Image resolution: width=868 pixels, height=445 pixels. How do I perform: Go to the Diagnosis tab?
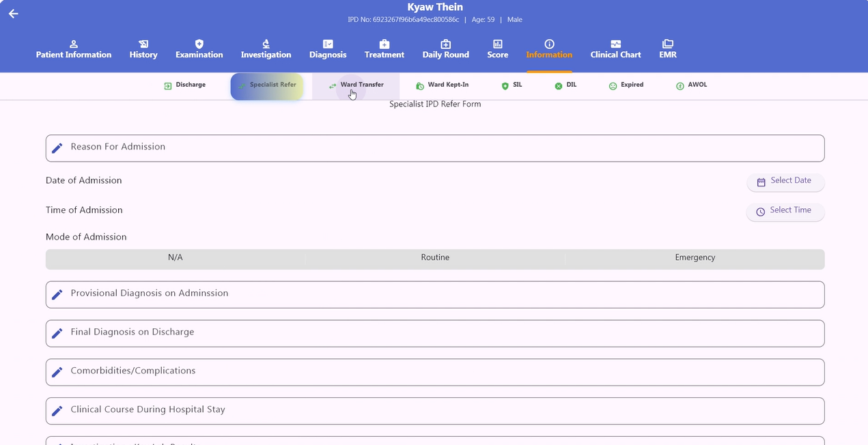(x=328, y=49)
